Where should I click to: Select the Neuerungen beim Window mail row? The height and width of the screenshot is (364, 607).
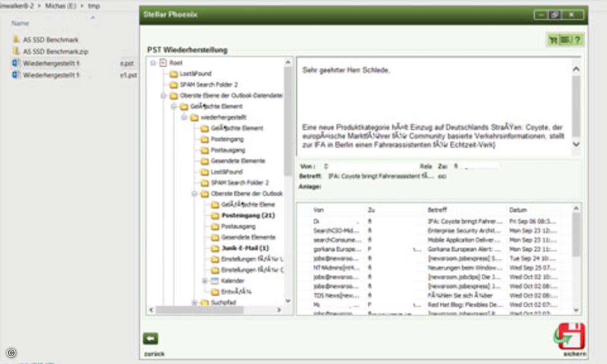click(x=435, y=267)
